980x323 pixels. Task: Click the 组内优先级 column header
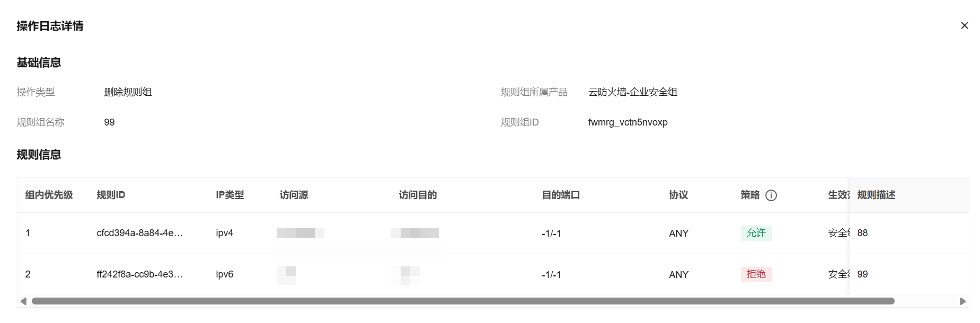(x=49, y=195)
